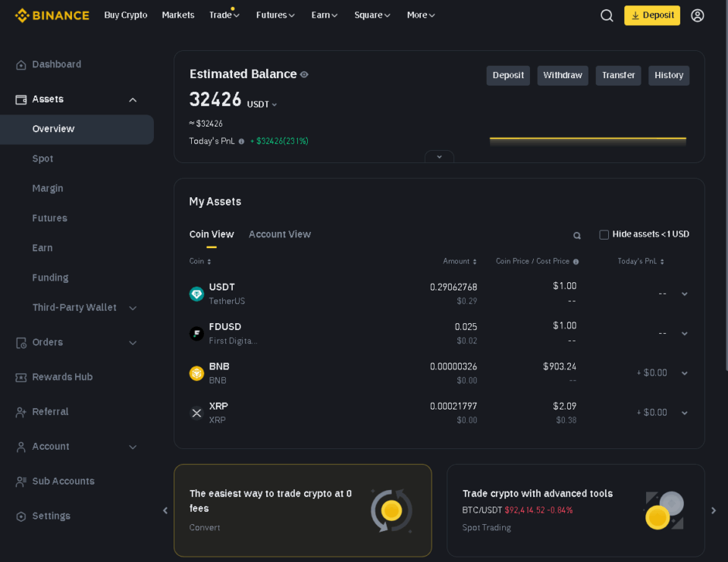Click the info icon beside Today's PnL
The width and height of the screenshot is (728, 562).
click(241, 141)
